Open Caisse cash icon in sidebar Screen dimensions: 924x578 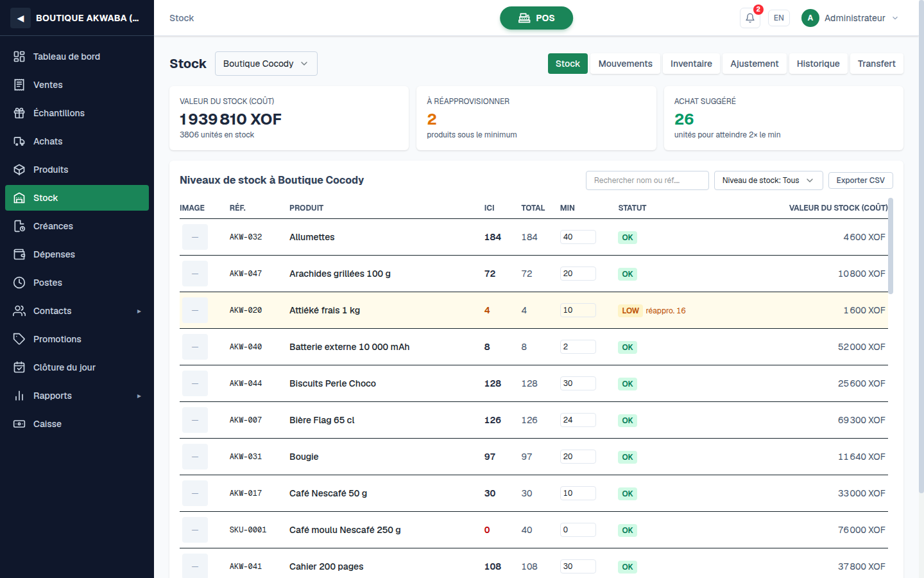(x=19, y=424)
